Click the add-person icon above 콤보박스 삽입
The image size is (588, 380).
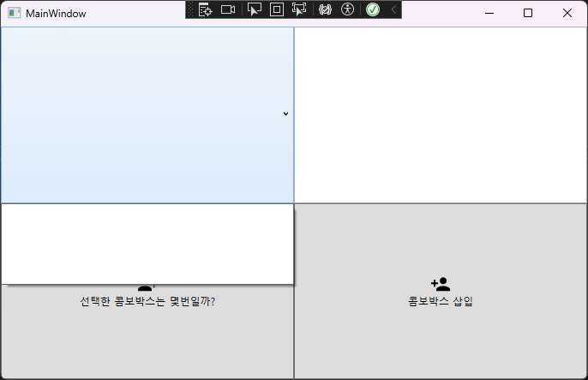point(441,284)
